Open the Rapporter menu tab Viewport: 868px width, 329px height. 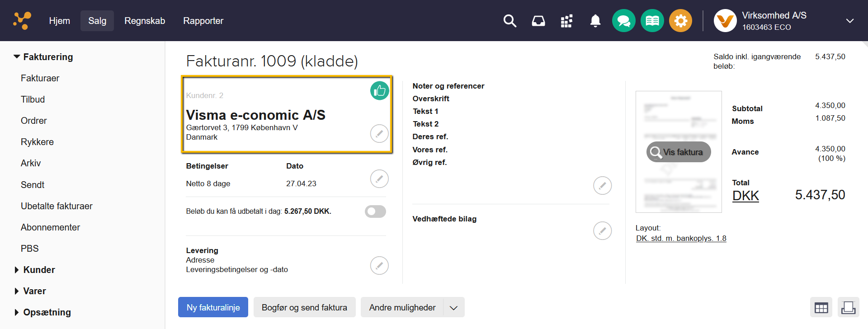point(203,21)
